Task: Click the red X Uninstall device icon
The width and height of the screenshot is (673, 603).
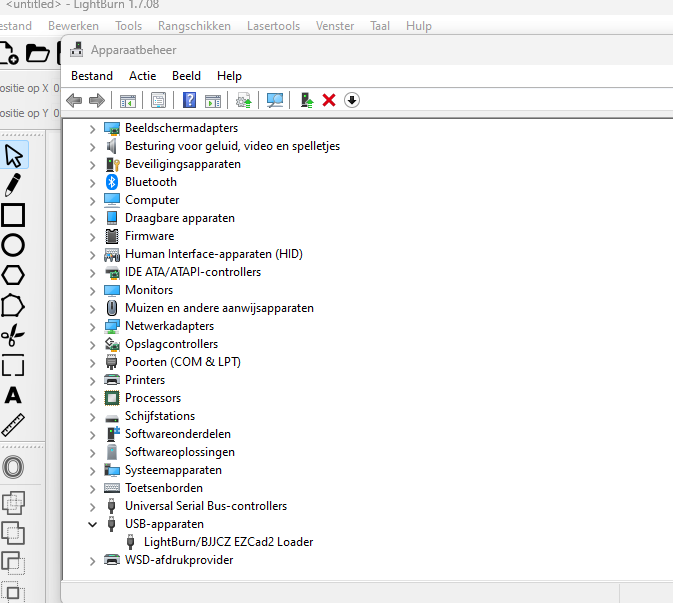Action: click(329, 100)
